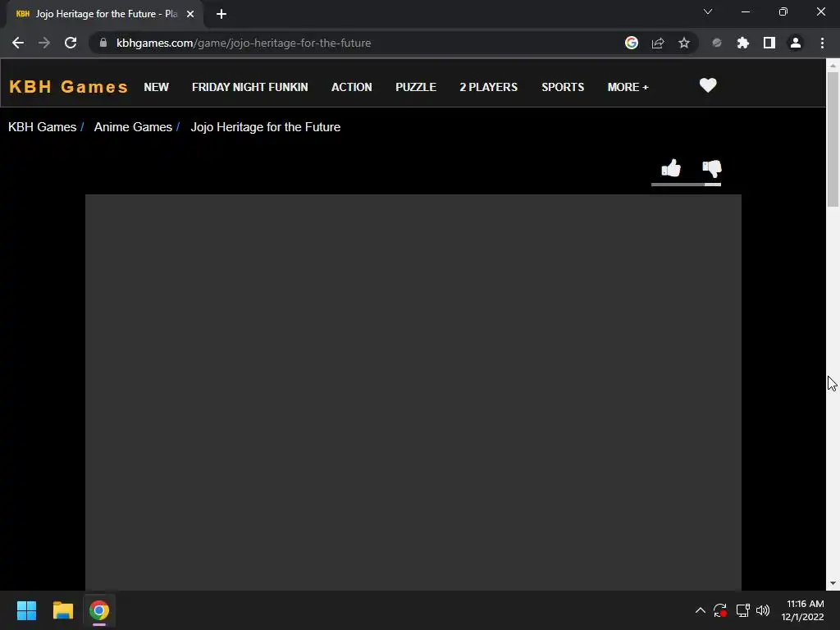This screenshot has height=630, width=840.
Task: Bookmark this page with star icon
Action: coord(683,43)
